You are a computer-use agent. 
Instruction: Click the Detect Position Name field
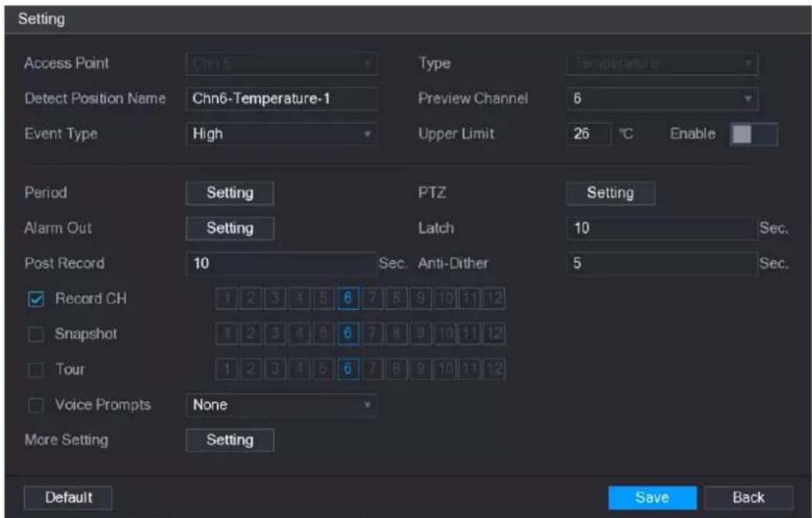click(x=281, y=98)
